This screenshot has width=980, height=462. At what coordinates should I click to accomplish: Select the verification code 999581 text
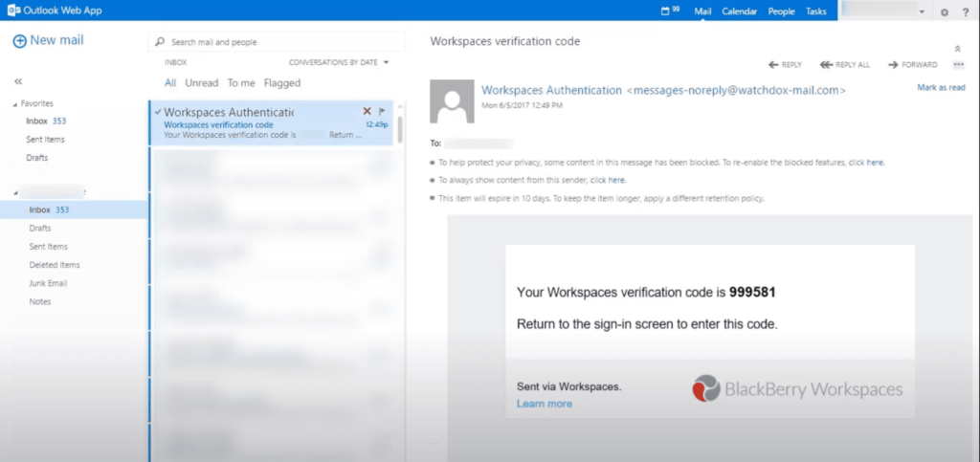[x=752, y=292]
